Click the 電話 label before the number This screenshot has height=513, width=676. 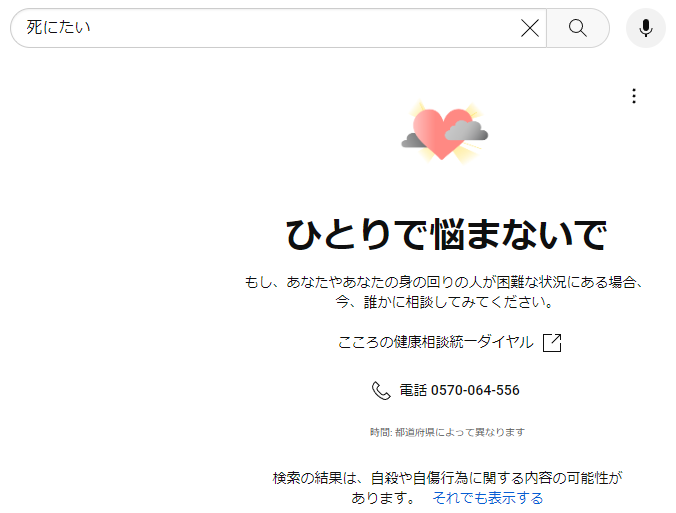tap(413, 390)
